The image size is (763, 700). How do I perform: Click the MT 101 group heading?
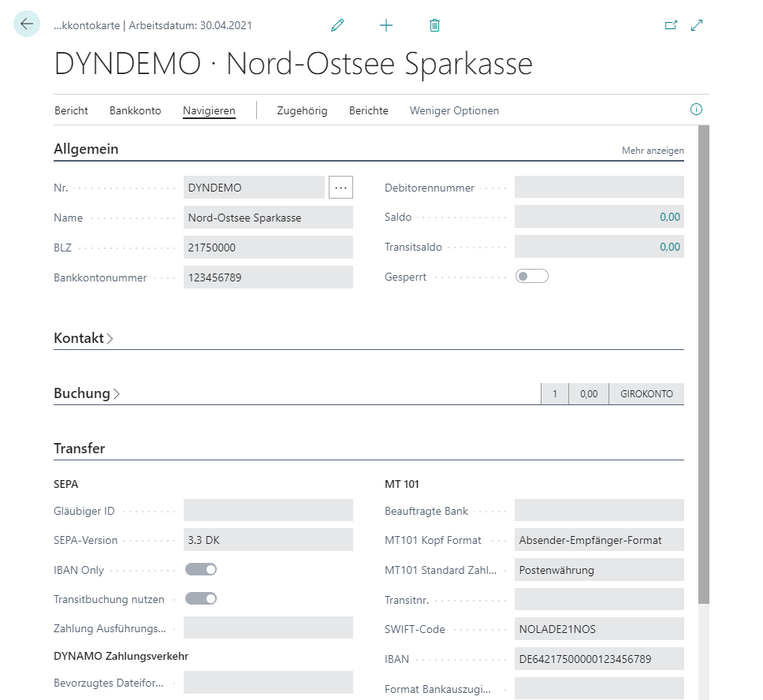(402, 484)
